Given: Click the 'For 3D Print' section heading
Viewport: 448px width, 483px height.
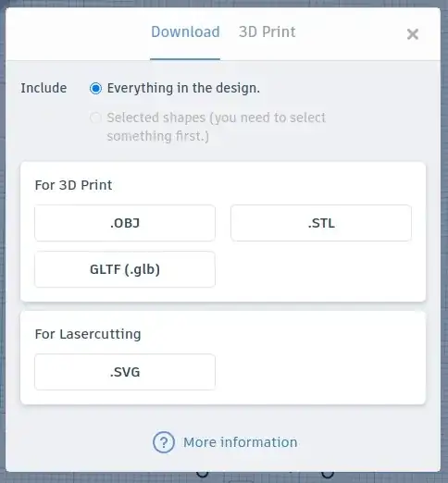Looking at the screenshot, I should coord(73,185).
